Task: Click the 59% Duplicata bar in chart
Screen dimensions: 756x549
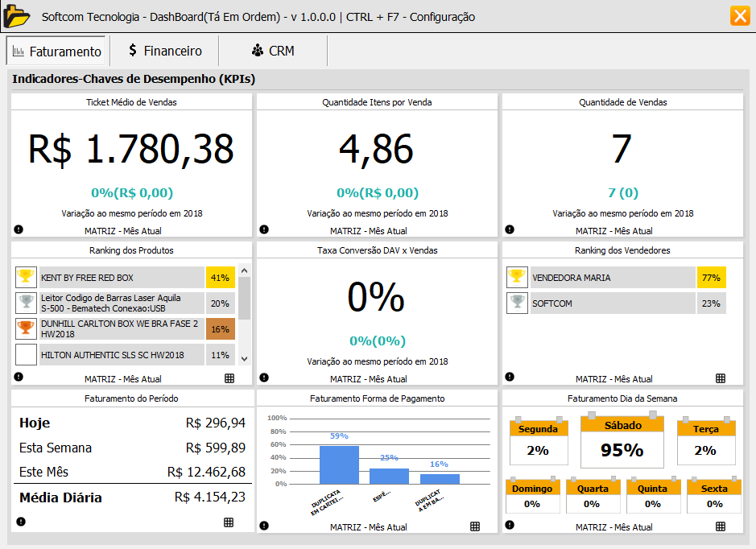Action: pos(339,464)
